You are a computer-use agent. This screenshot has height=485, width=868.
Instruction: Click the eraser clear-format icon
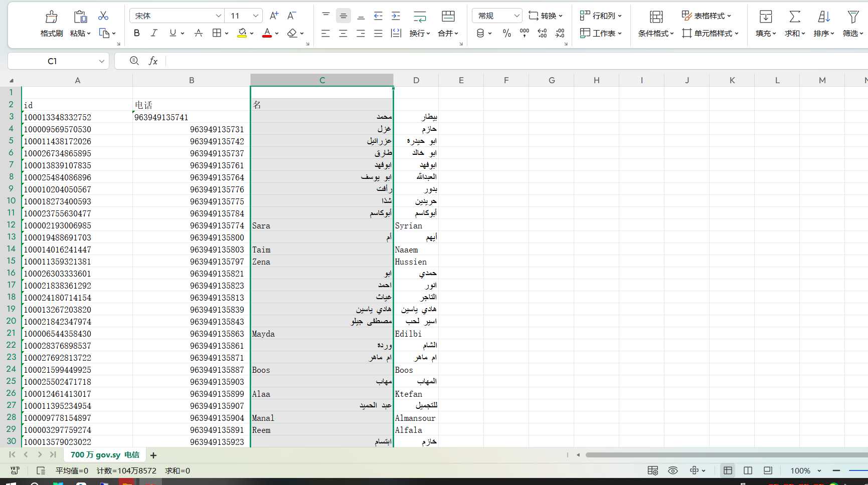click(x=292, y=33)
